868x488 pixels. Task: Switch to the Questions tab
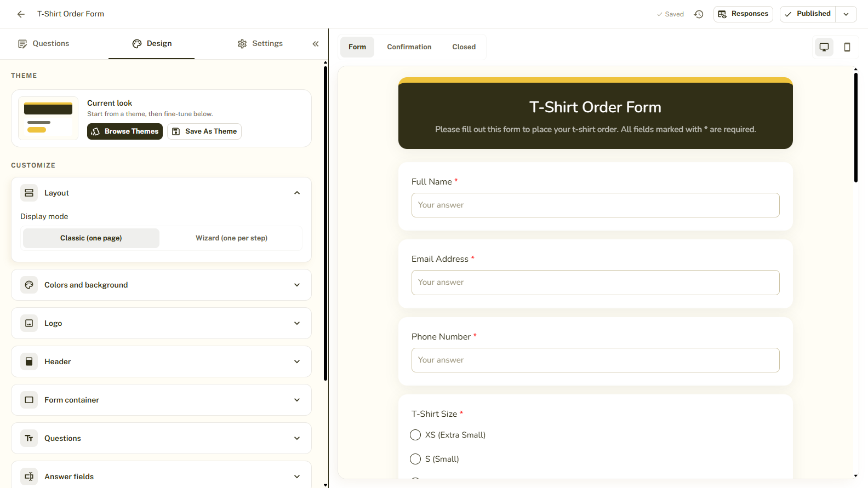coord(43,44)
